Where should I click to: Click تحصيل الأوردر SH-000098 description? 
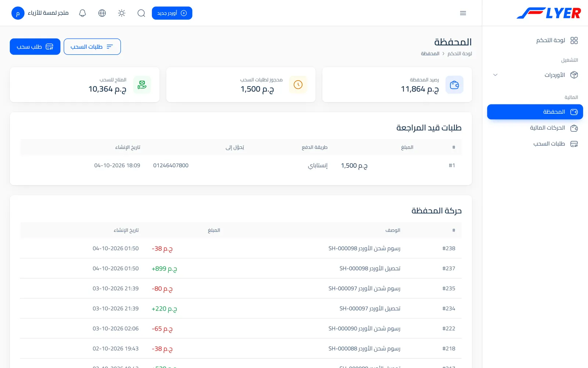(370, 269)
